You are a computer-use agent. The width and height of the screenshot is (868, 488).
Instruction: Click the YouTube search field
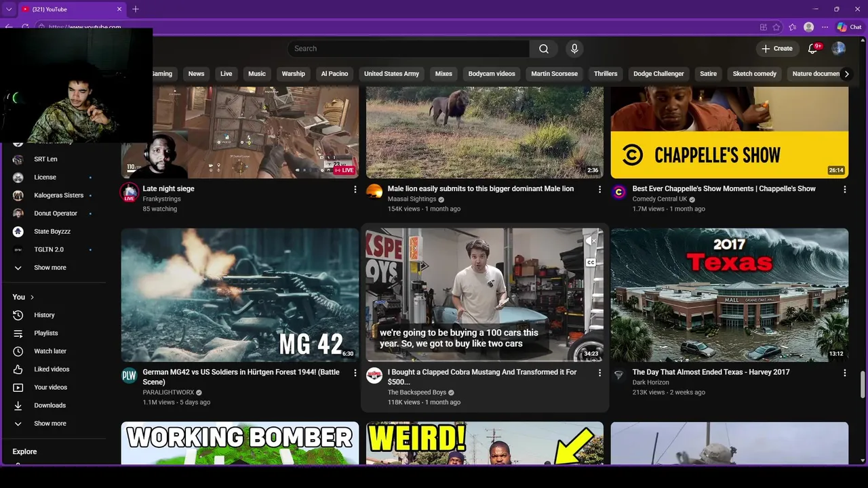[x=408, y=49]
